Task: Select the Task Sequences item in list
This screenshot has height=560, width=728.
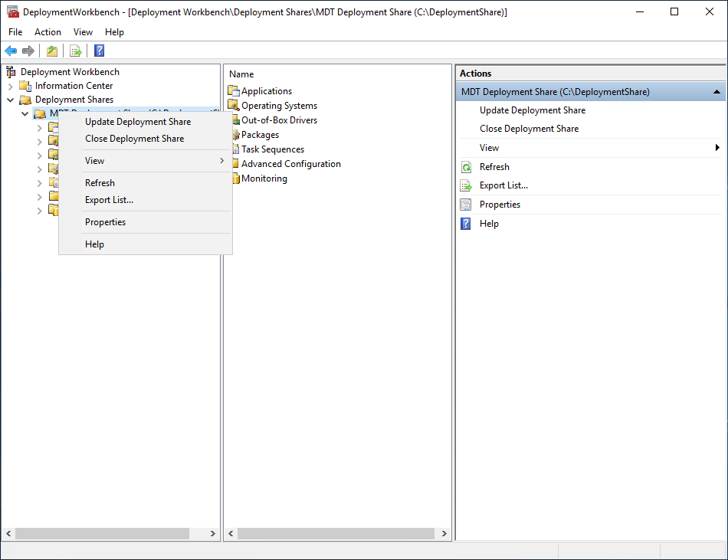Action: tap(272, 149)
